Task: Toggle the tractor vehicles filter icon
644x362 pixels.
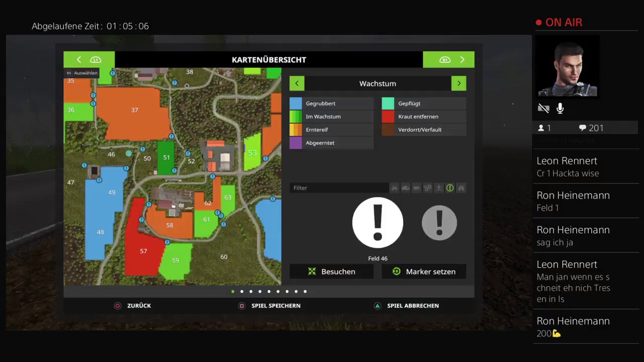Action: coord(394,188)
